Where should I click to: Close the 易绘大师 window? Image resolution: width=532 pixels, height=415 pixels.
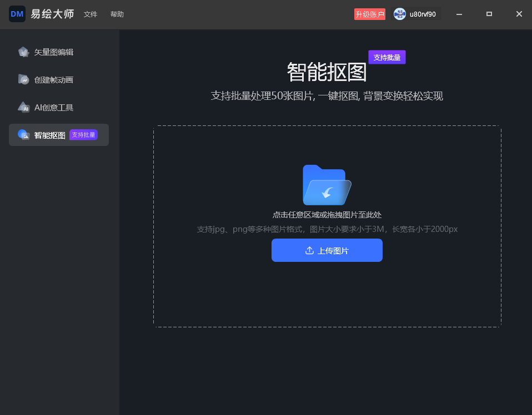(519, 14)
